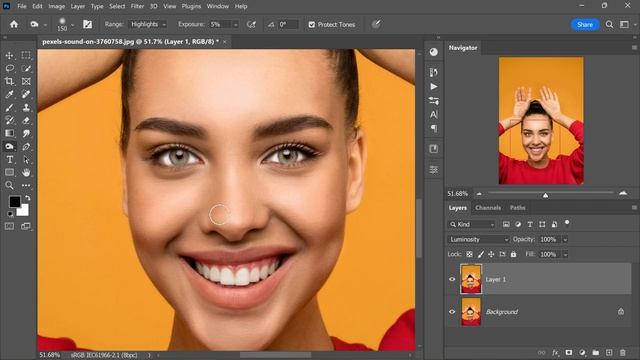Hide the Background layer eye icon
The height and width of the screenshot is (360, 640).
click(452, 311)
